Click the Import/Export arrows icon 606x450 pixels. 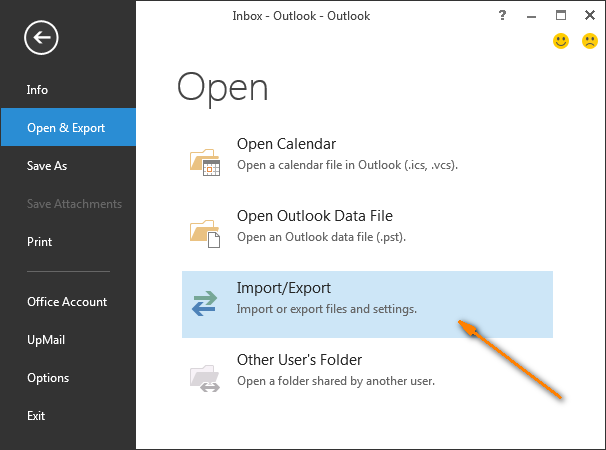(x=204, y=303)
